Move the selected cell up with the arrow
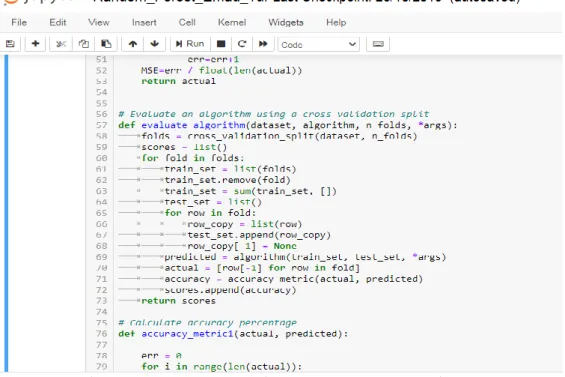Screen dimensions: 565x377 coord(133,44)
